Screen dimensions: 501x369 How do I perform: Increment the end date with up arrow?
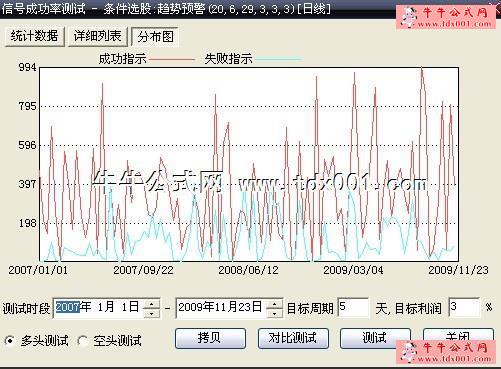275,304
